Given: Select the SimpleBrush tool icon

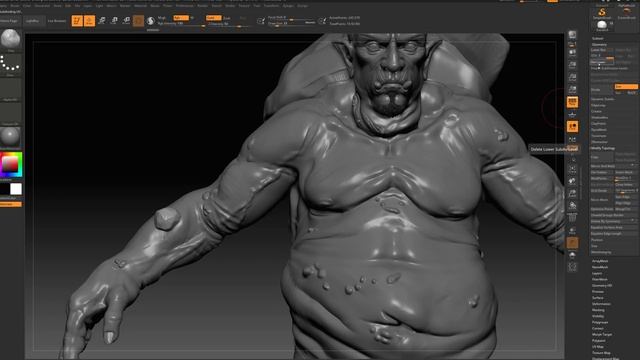Looking at the screenshot, I should pyautogui.click(x=602, y=12).
